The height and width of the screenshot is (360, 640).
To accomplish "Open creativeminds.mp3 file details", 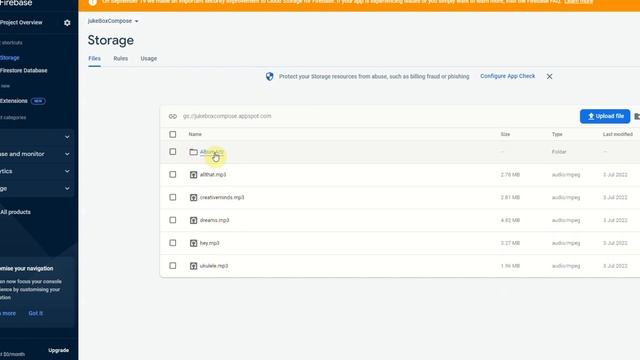I will pyautogui.click(x=222, y=198).
